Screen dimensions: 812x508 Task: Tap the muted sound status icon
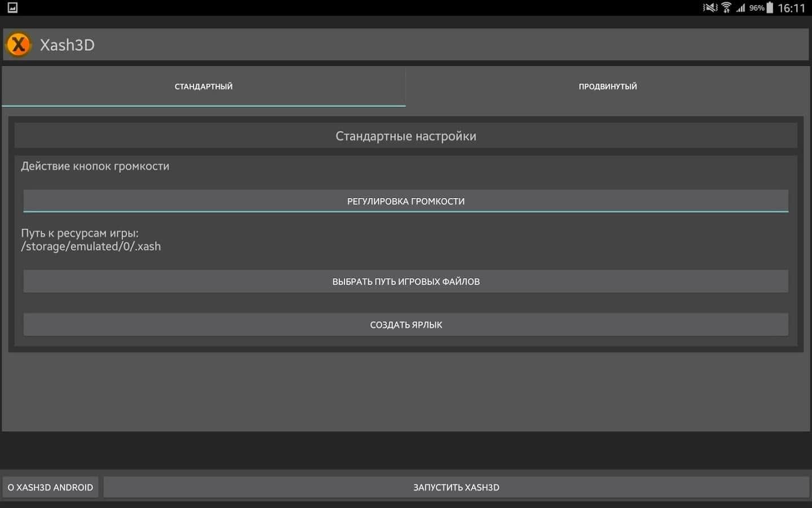(710, 8)
